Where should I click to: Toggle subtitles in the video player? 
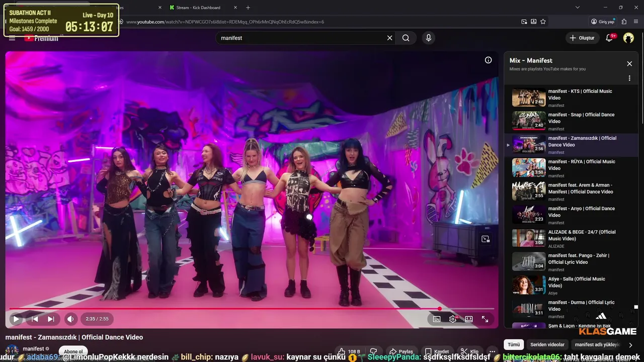(x=437, y=319)
